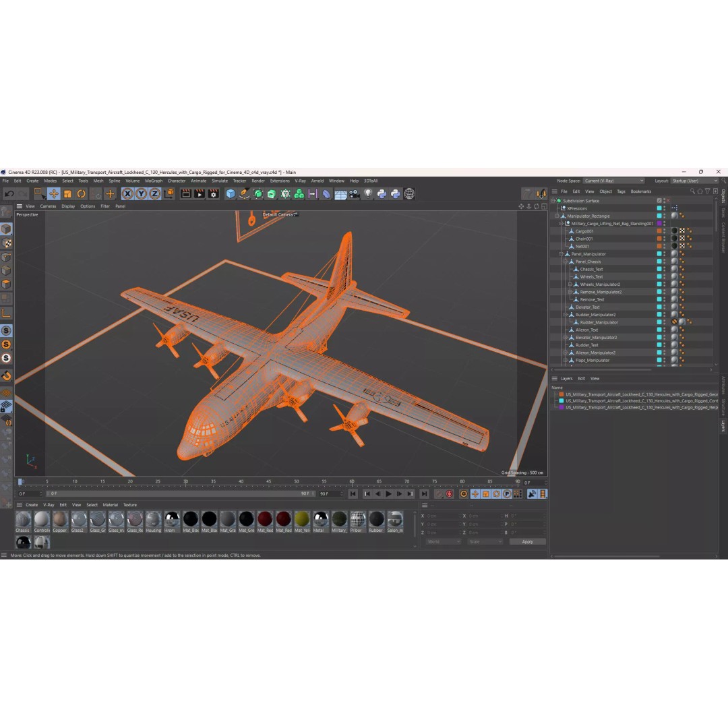The image size is (728, 728).
Task: Go to Start of animation button
Action: point(353,494)
